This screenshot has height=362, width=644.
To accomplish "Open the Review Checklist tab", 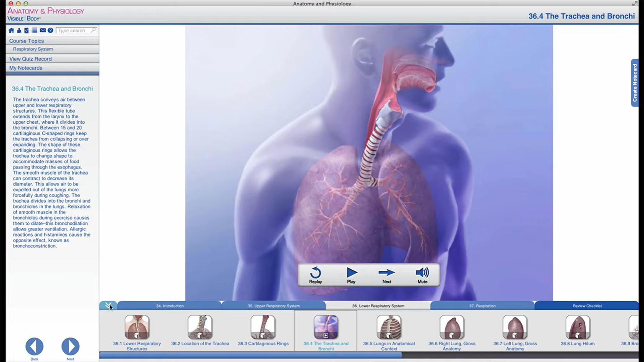I will (x=587, y=306).
